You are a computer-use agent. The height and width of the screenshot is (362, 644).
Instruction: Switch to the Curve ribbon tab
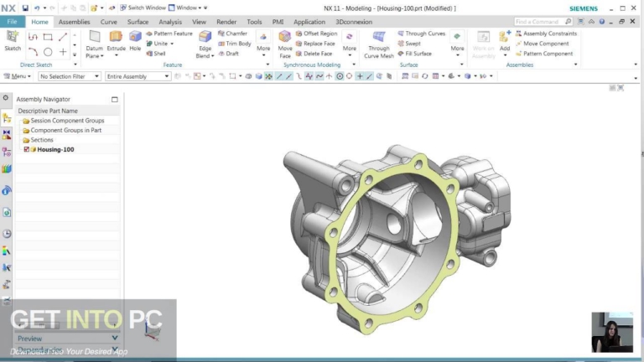coord(109,22)
